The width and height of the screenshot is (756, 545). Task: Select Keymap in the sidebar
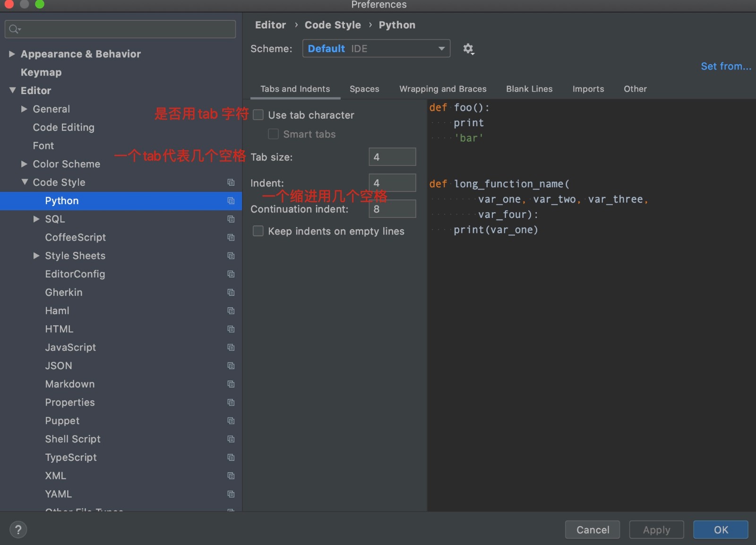click(41, 72)
